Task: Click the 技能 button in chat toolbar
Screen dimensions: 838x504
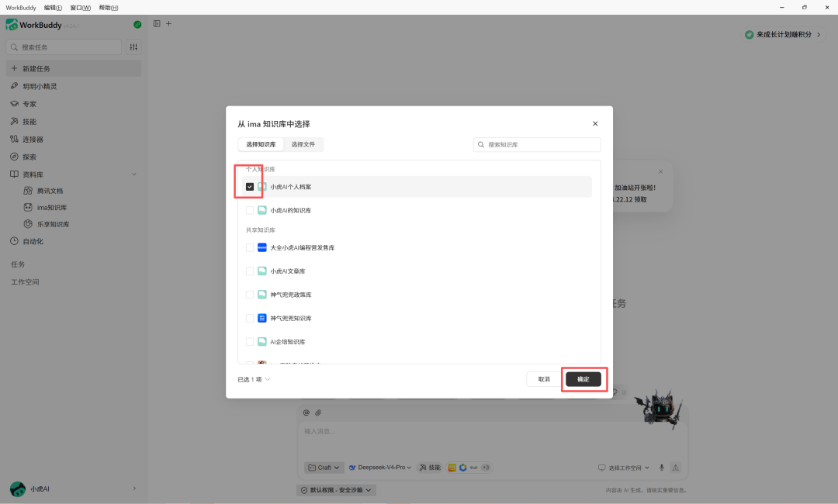Action: pos(430,467)
